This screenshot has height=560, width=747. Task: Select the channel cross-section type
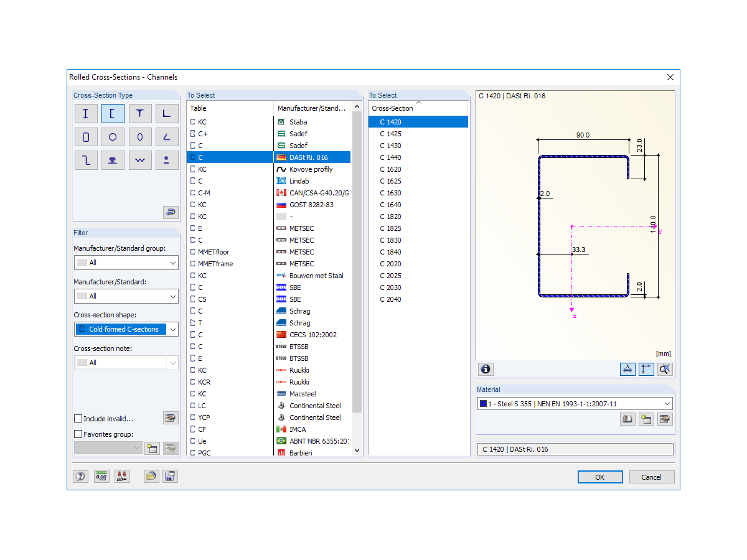(113, 113)
